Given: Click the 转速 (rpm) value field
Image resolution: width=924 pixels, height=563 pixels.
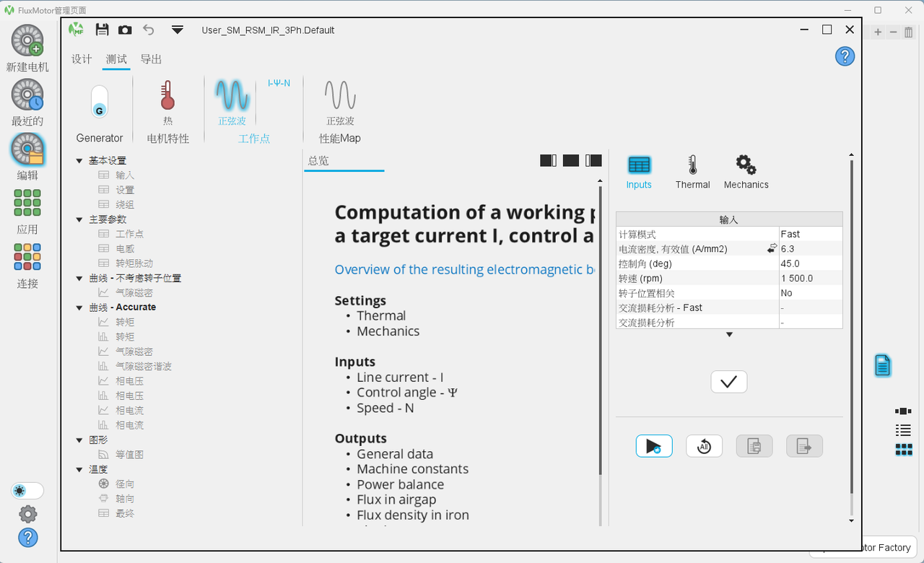Looking at the screenshot, I should 811,278.
